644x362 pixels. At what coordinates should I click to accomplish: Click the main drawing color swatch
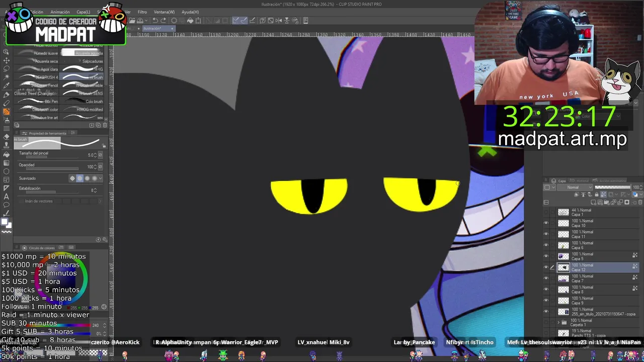coord(4,222)
